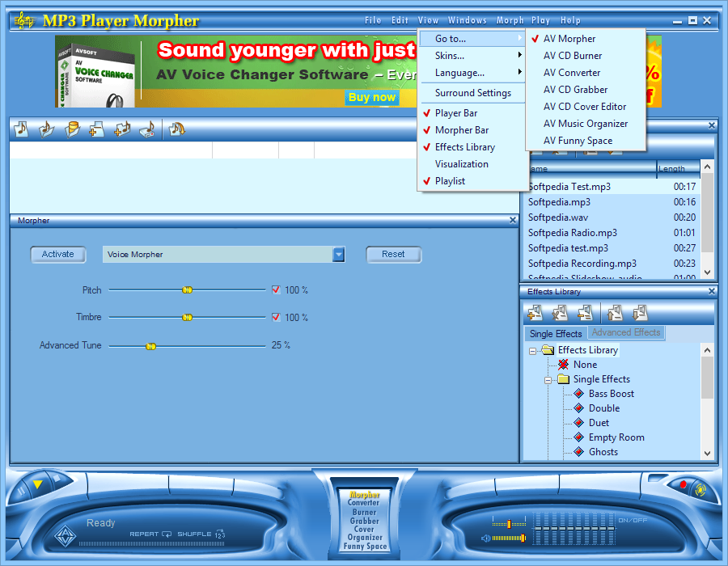This screenshot has height=566, width=728.
Task: Expand the Skins submenu
Action: pyautogui.click(x=473, y=56)
